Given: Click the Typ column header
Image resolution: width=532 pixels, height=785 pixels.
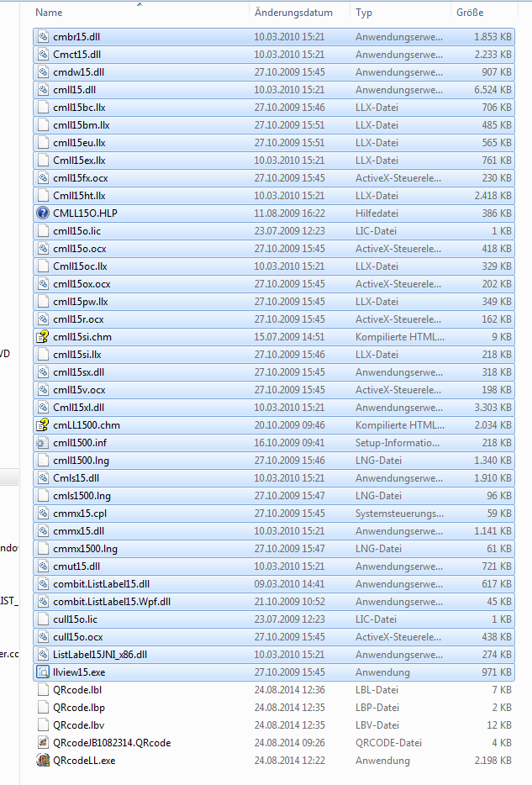Looking at the screenshot, I should point(364,13).
